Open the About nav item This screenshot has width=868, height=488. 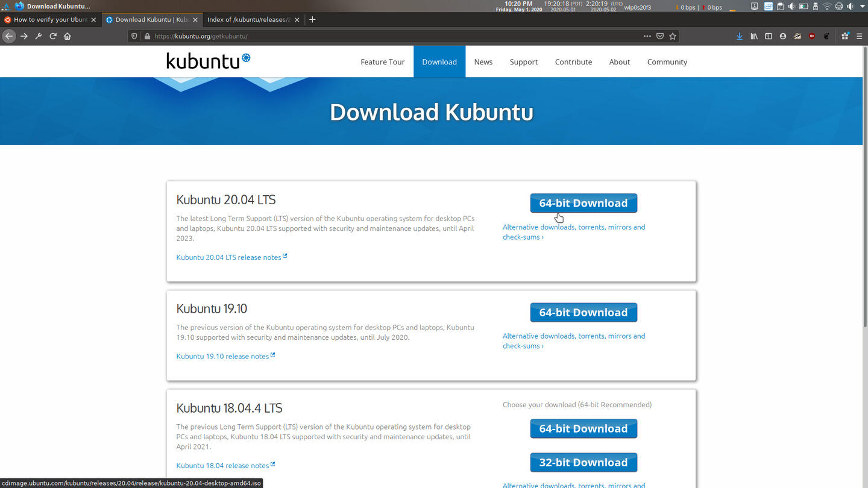coord(619,61)
